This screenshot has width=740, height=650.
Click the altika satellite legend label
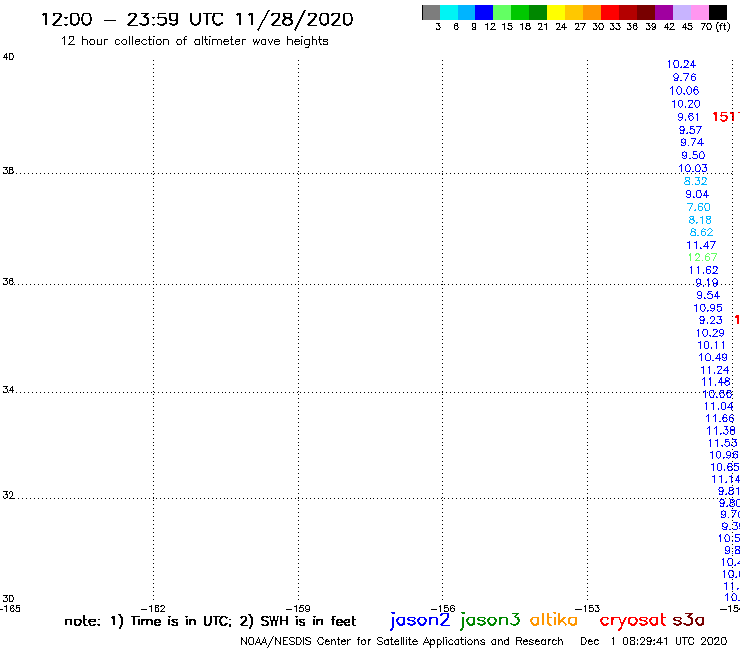554,620
